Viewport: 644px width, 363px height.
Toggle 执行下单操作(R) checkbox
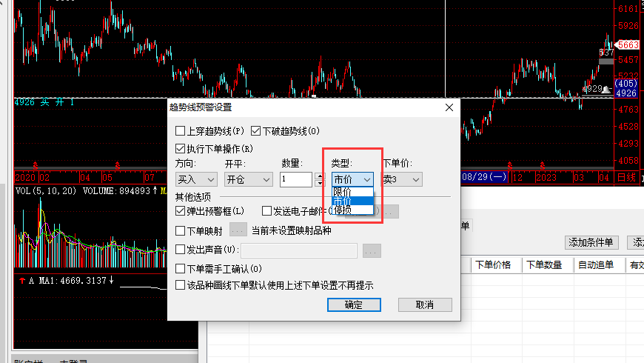[x=180, y=148]
